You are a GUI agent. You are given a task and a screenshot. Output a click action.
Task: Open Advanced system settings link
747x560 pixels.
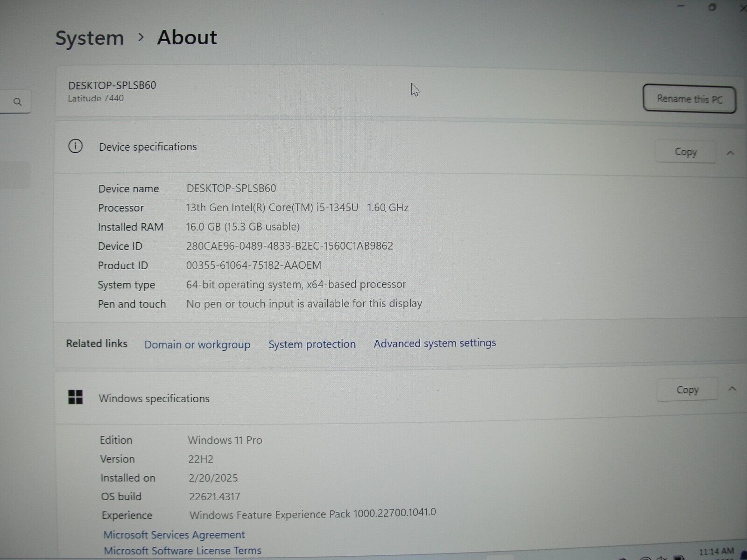435,343
